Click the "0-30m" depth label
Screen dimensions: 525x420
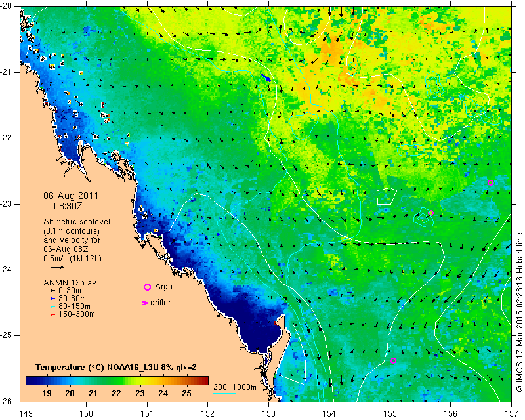pyautogui.click(x=70, y=291)
